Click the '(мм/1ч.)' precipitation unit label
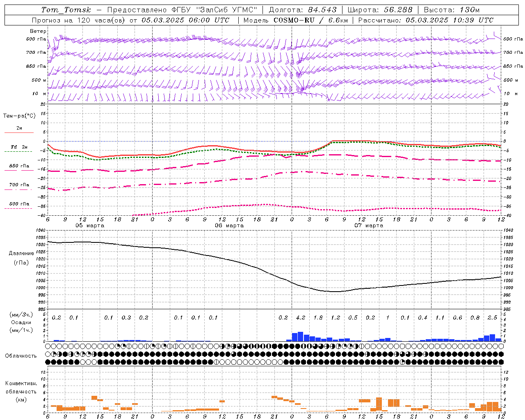The height and width of the screenshot is (420, 525). [21, 330]
